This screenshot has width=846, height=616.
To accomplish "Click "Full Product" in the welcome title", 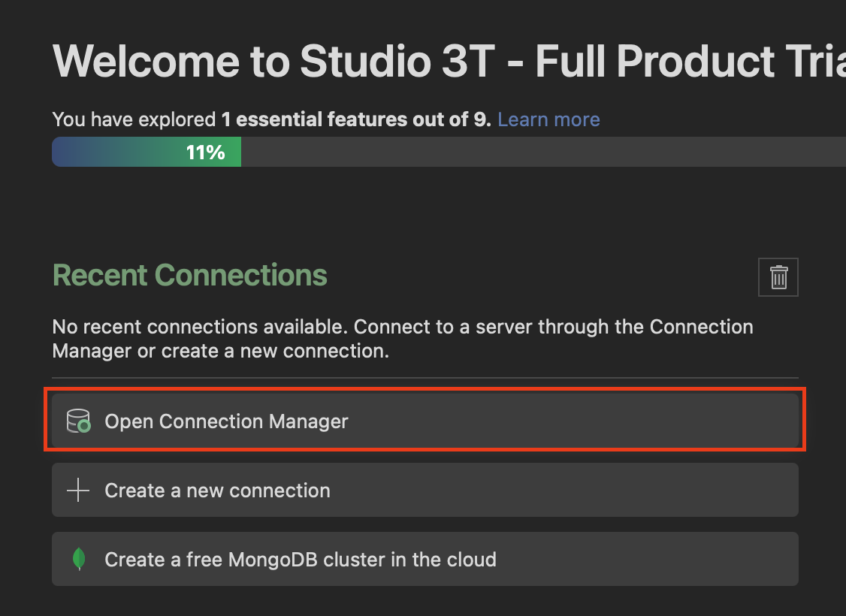I will (654, 62).
